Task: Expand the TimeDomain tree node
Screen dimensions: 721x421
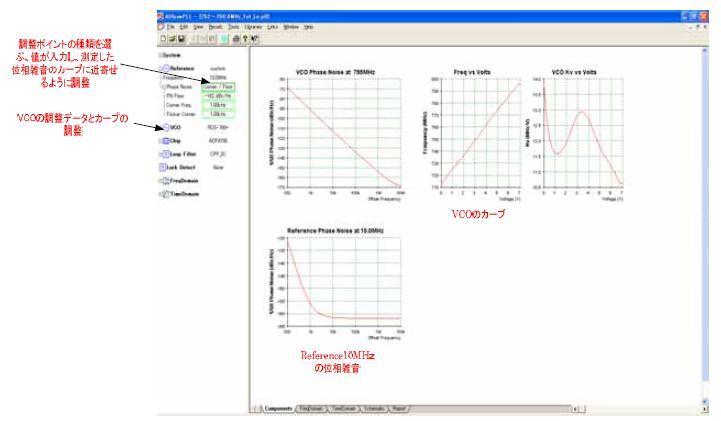Action: click(162, 195)
